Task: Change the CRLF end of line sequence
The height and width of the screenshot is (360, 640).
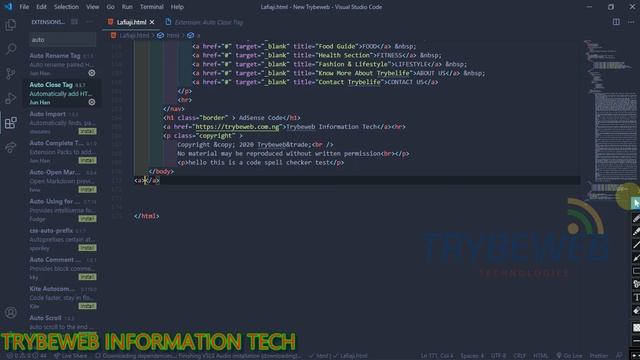Action: pyautogui.click(x=520, y=356)
